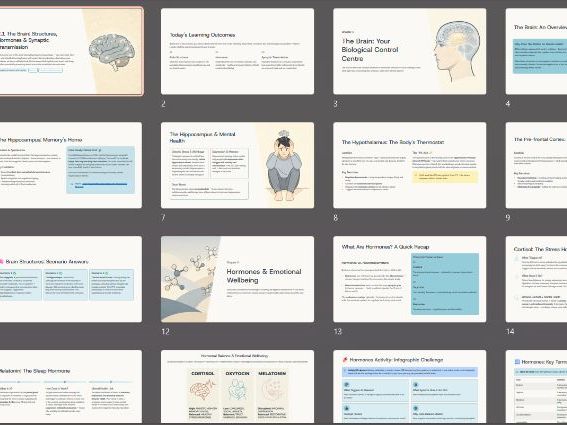
Task: Open Hormones & Emotional Wellbeing chapter slide
Action: point(237,279)
